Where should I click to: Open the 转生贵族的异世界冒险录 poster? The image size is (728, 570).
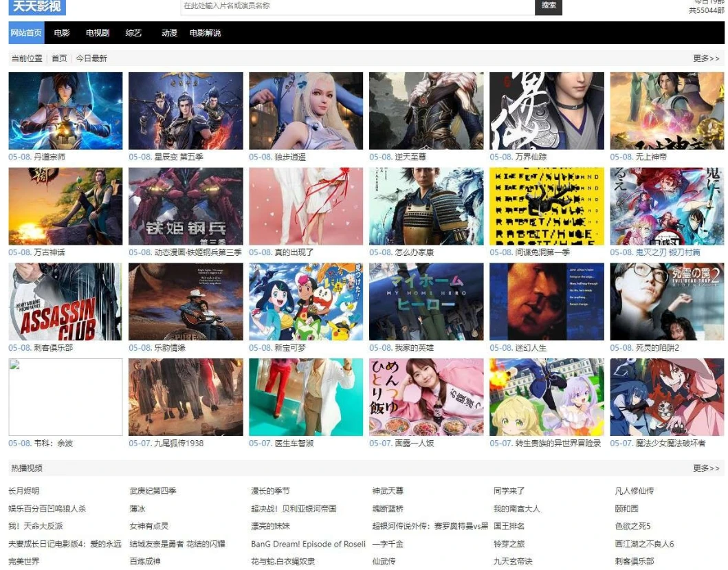547,397
